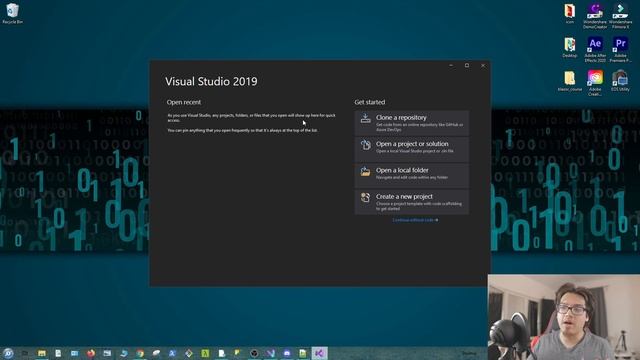640x360 pixels.
Task: Select the EOS Utility desktop shortcut
Action: 620,80
